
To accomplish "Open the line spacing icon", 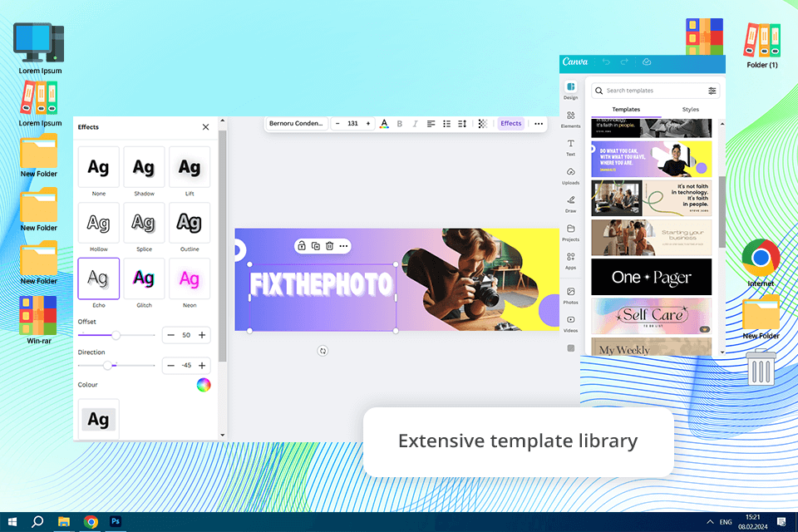I will [462, 123].
